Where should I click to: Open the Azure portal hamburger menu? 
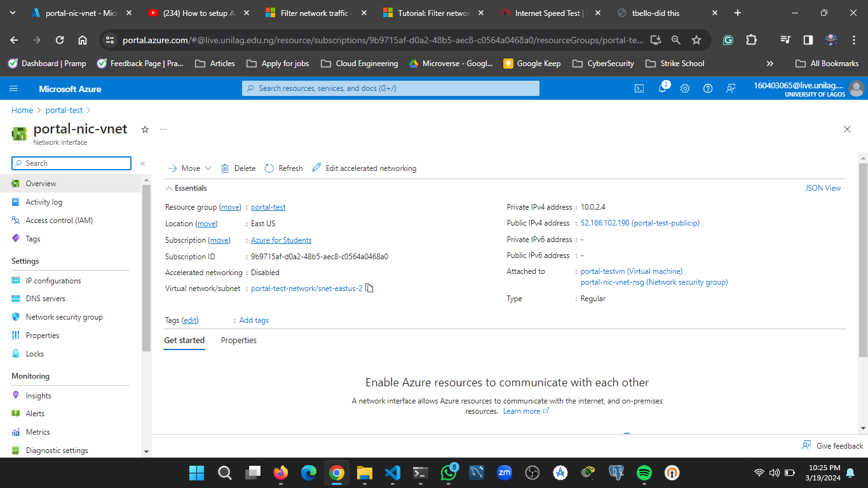click(14, 89)
